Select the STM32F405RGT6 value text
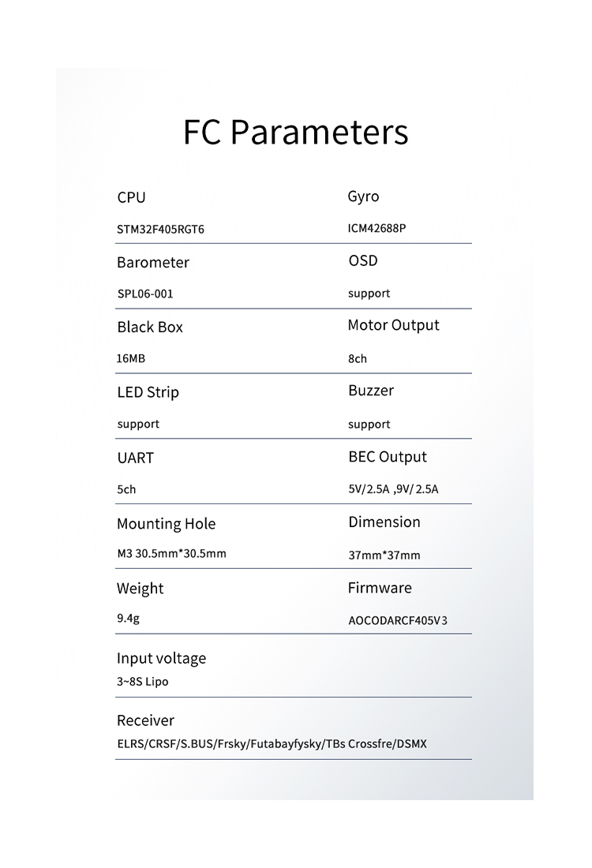The height and width of the screenshot is (868, 592). coord(166,230)
